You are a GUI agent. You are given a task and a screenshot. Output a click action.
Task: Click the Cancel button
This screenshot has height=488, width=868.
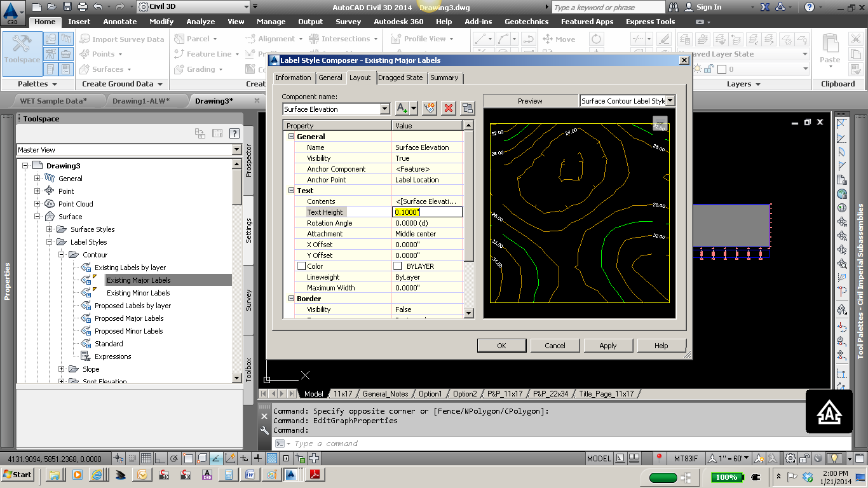pyautogui.click(x=555, y=346)
